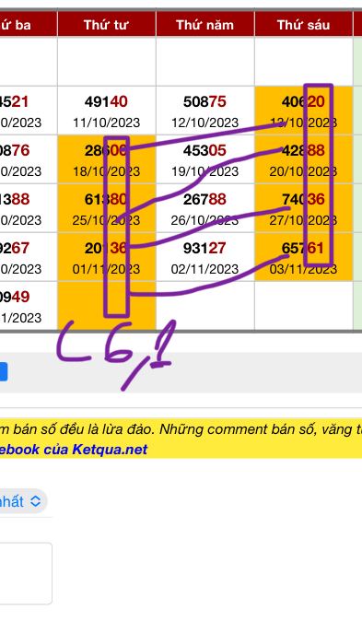Click the empty orange Thứ tư cell

(107, 306)
